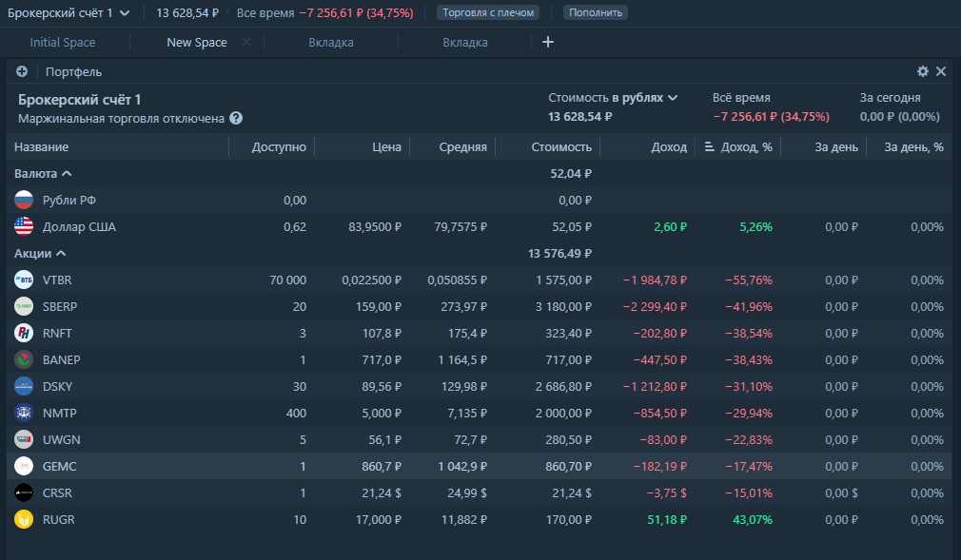Click the NMTP quantity 400
Image resolution: width=961 pixels, height=560 pixels.
pos(296,413)
